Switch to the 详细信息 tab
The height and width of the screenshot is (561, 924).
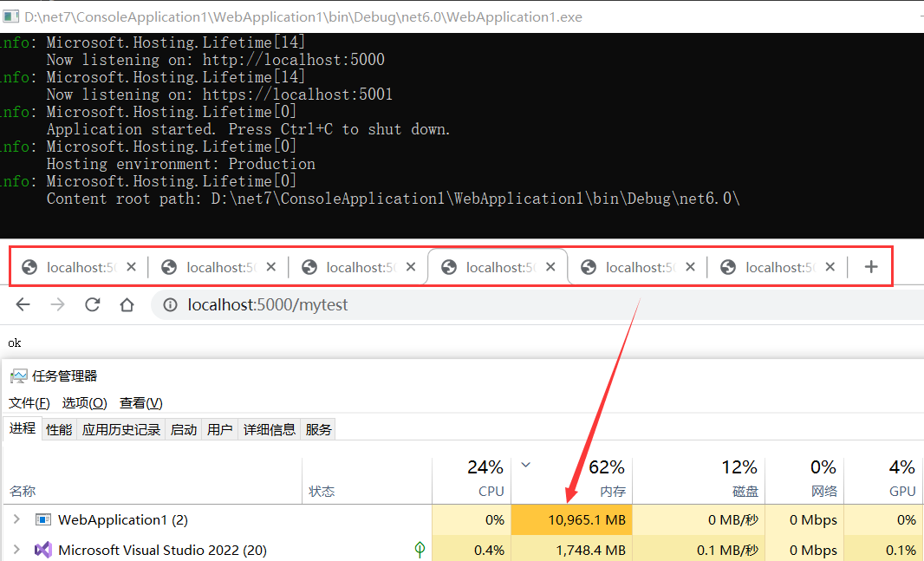tap(270, 429)
